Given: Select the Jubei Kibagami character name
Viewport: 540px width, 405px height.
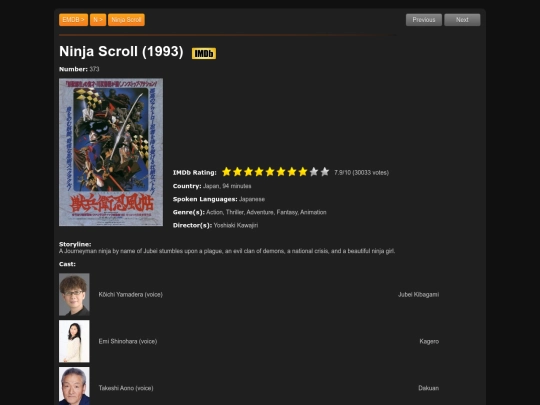Looking at the screenshot, I should (x=418, y=294).
